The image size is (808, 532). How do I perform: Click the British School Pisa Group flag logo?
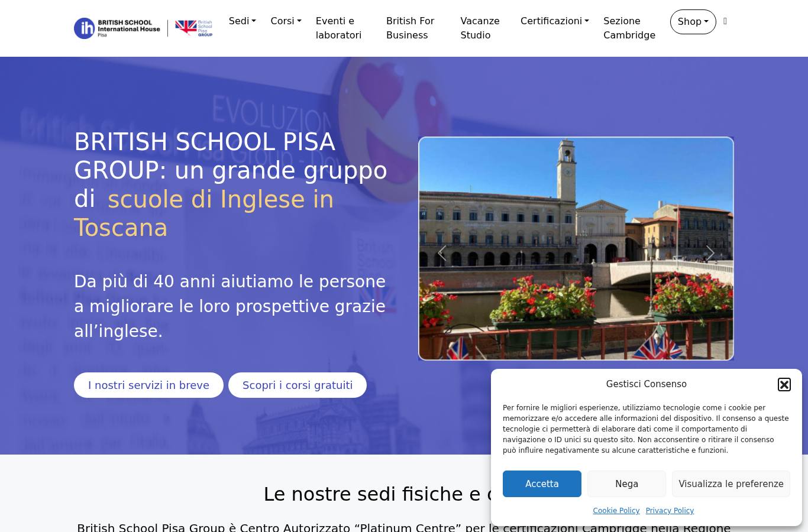194,28
